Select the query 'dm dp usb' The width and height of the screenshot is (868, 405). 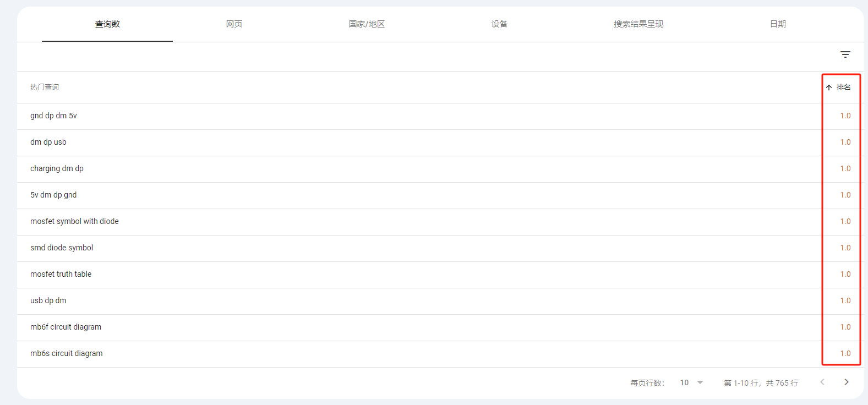(48, 142)
